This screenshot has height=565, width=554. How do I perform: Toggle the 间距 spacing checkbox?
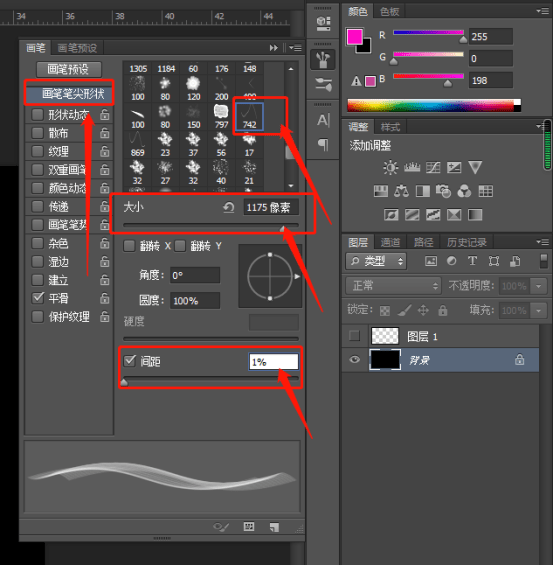tap(129, 360)
